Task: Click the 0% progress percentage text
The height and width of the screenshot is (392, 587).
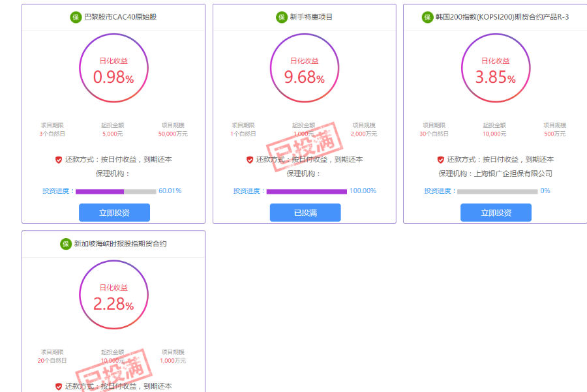Action: (x=545, y=191)
